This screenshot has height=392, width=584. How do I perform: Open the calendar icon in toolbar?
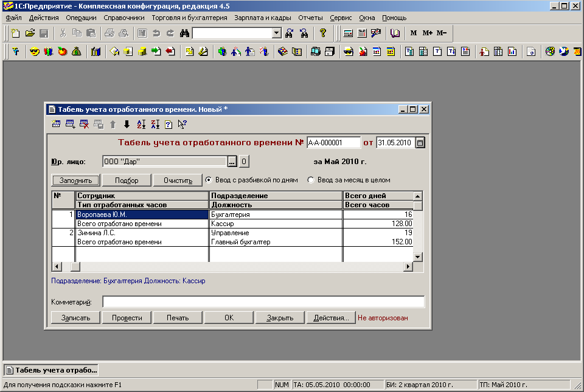pyautogui.click(x=361, y=33)
